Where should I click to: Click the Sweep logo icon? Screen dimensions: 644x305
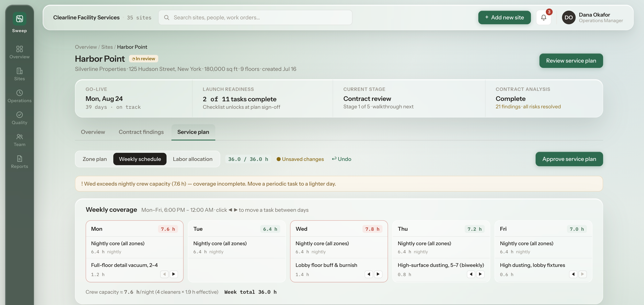20,19
